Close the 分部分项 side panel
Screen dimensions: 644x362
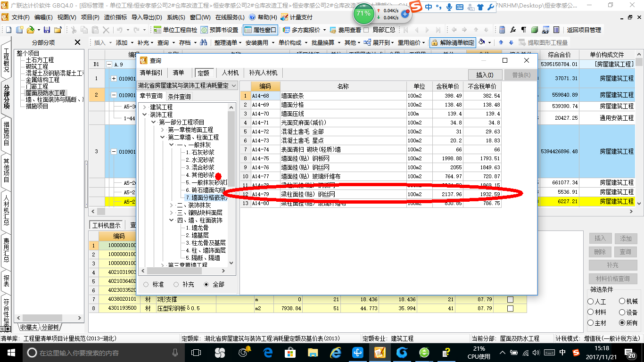[x=77, y=42]
